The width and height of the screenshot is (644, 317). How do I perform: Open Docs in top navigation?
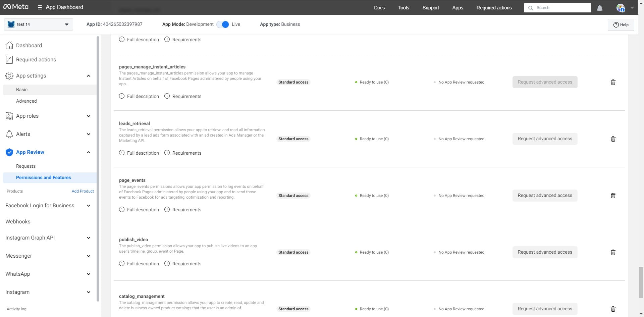point(379,8)
